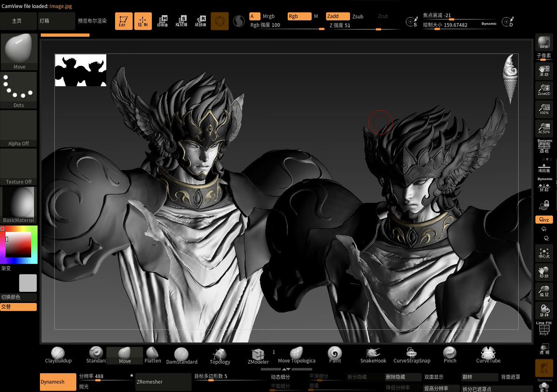Viewport: 557px width, 392px height.
Task: Toggle the XYZ rotation mode
Action: tap(544, 220)
